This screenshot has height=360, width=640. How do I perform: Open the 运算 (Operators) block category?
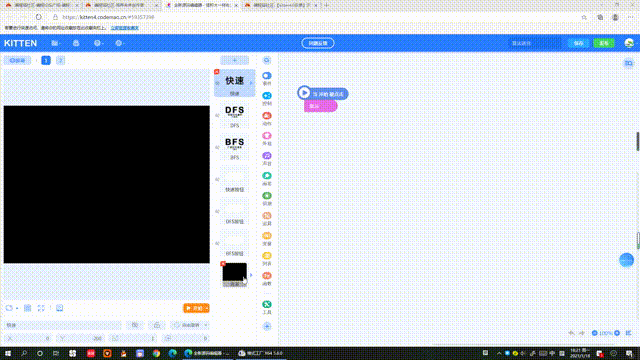click(x=267, y=218)
